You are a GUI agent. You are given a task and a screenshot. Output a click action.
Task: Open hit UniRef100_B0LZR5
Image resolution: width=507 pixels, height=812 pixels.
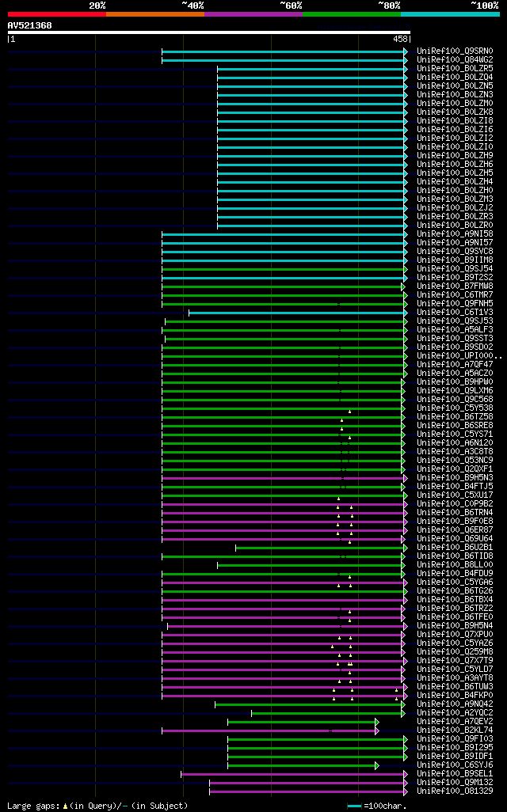point(456,68)
